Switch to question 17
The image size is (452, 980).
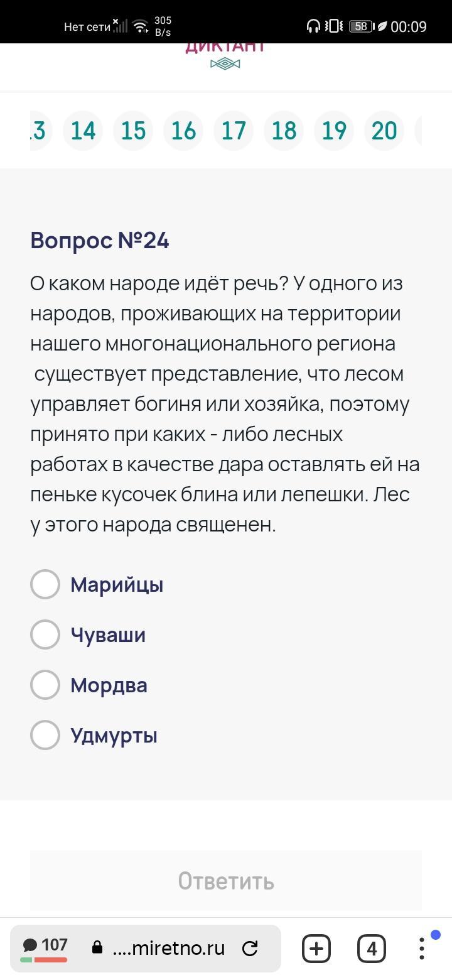click(234, 131)
